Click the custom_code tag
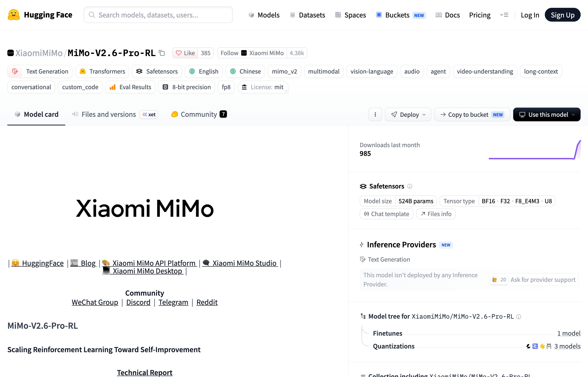588x377 pixels. pos(80,87)
